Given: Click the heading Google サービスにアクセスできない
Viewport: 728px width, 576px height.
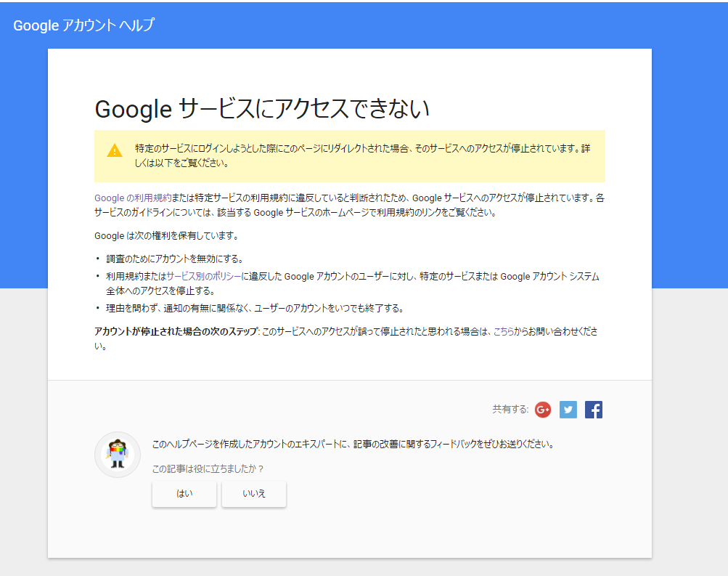Looking at the screenshot, I should (x=262, y=109).
